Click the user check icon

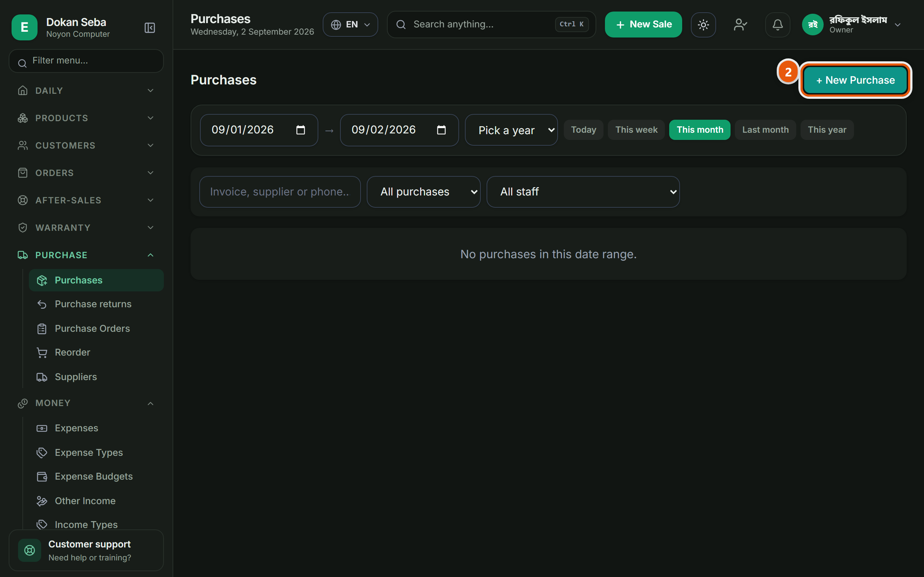coord(740,25)
